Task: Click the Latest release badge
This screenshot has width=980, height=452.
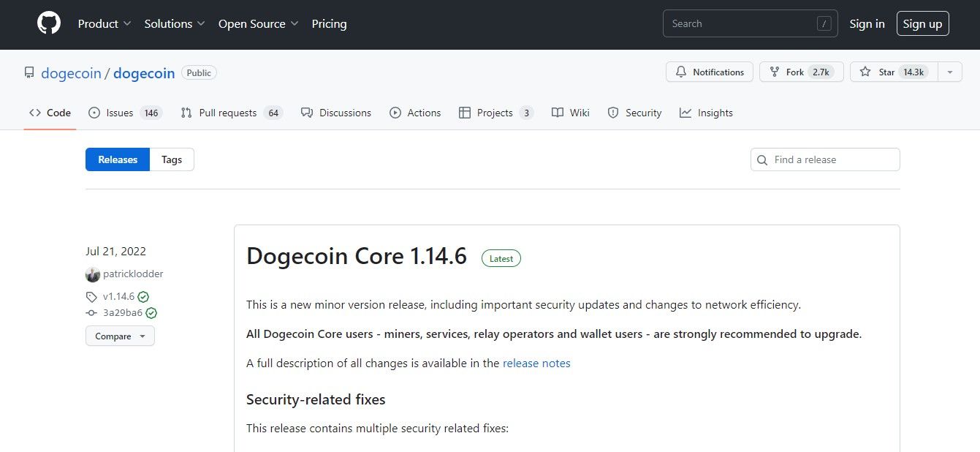Action: 501,258
